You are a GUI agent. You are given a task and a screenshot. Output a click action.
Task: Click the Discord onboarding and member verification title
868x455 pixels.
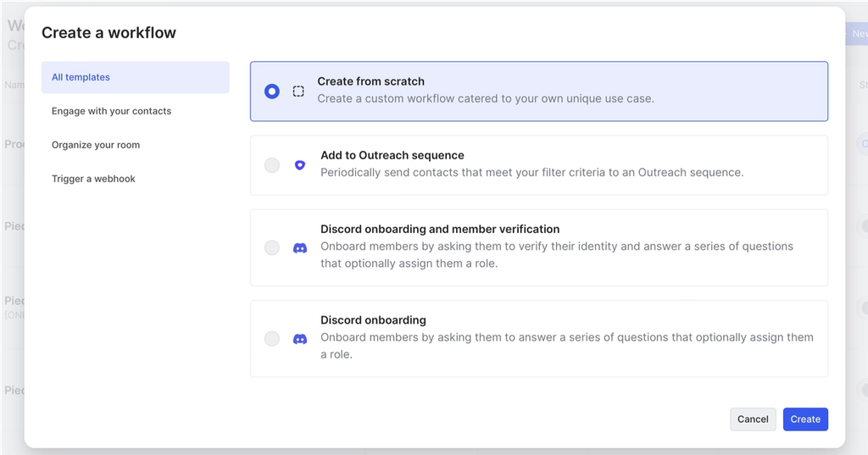tap(440, 229)
